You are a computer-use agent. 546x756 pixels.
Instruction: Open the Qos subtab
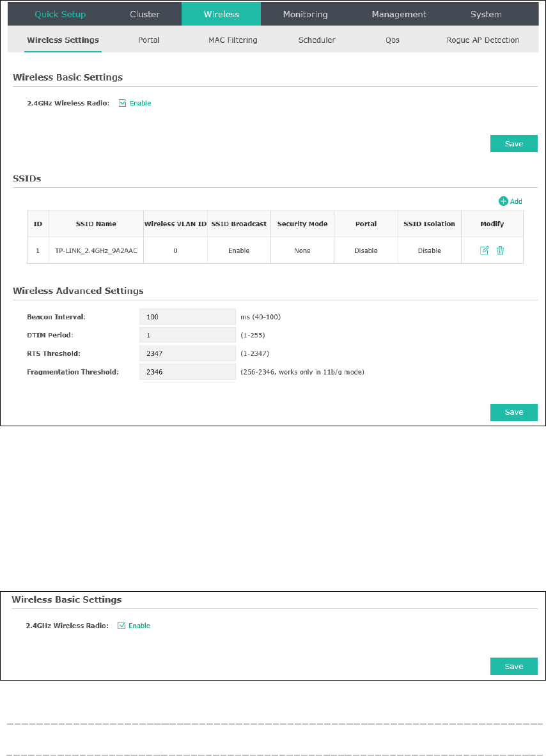[393, 40]
